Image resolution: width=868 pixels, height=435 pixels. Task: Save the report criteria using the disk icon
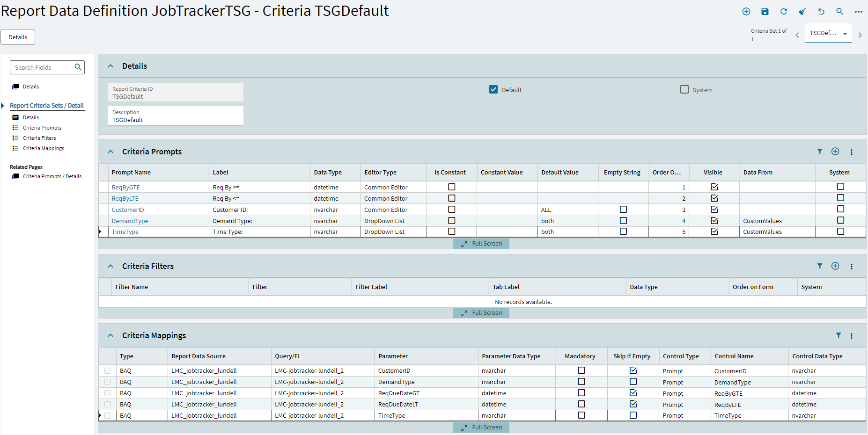[765, 12]
